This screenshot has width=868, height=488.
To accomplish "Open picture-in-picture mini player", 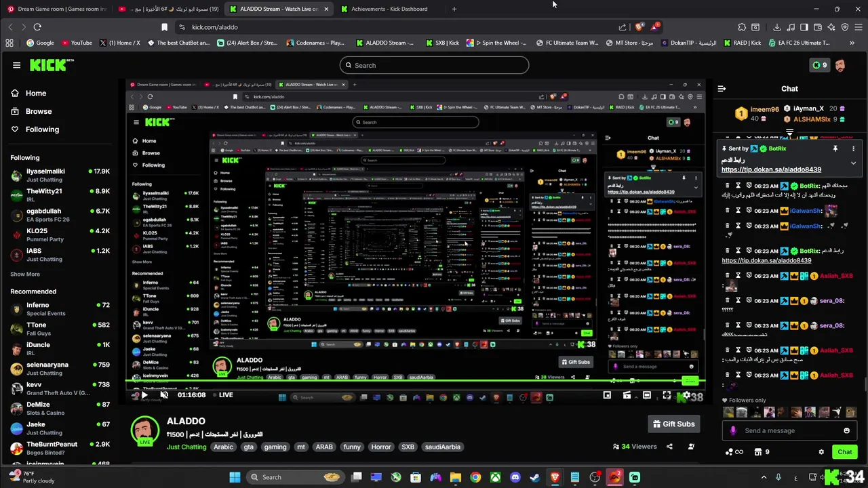I will [x=607, y=395].
